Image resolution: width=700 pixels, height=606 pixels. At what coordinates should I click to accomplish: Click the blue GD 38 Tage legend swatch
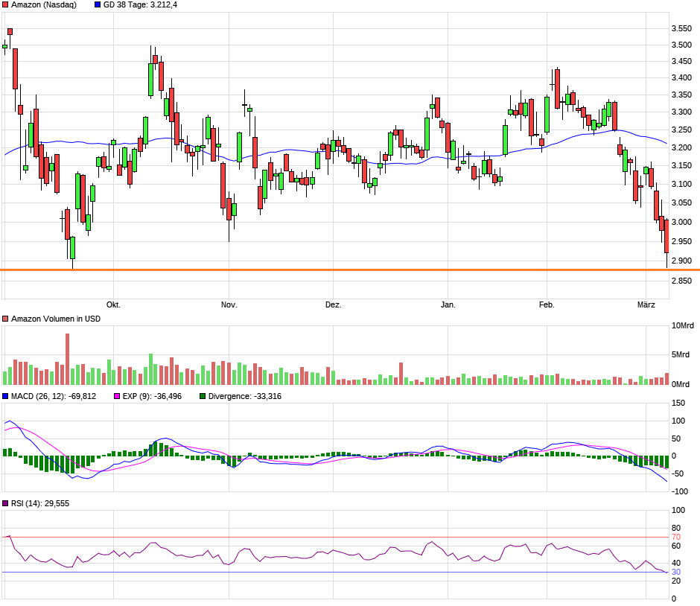pyautogui.click(x=98, y=5)
